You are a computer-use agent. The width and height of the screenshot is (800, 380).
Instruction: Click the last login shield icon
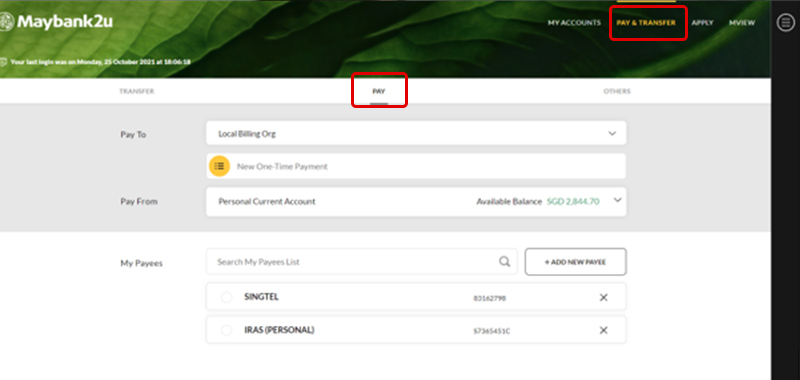point(4,62)
